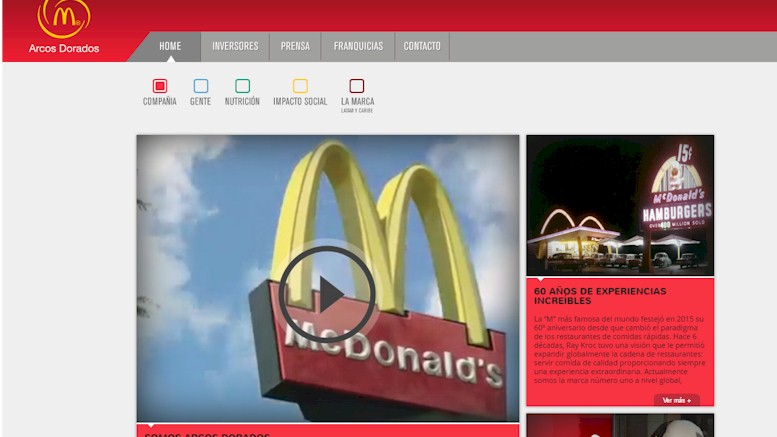Click the 'Ver más' button
777x437 pixels.
tap(677, 400)
